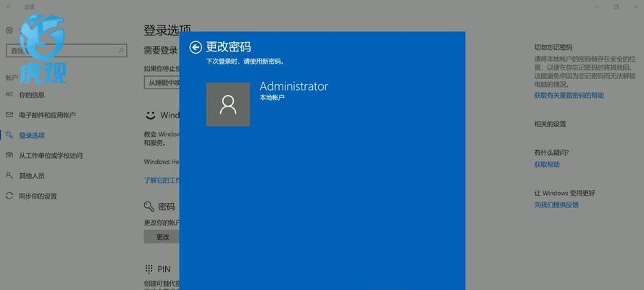This screenshot has height=290, width=644.
Task: Click the 切勿忘记密码 heading
Action: point(553,47)
